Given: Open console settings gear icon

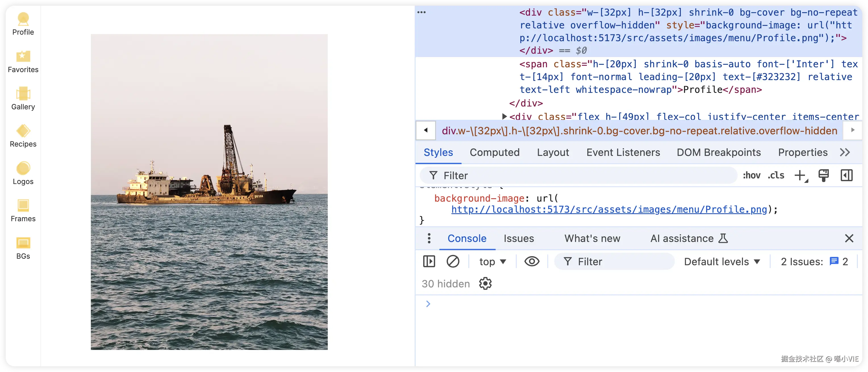Looking at the screenshot, I should click(x=485, y=284).
